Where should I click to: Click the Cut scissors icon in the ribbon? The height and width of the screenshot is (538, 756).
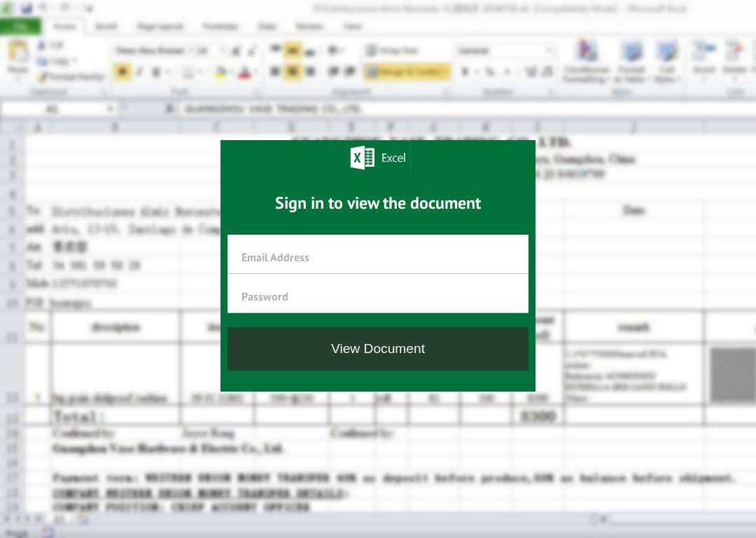(43, 46)
